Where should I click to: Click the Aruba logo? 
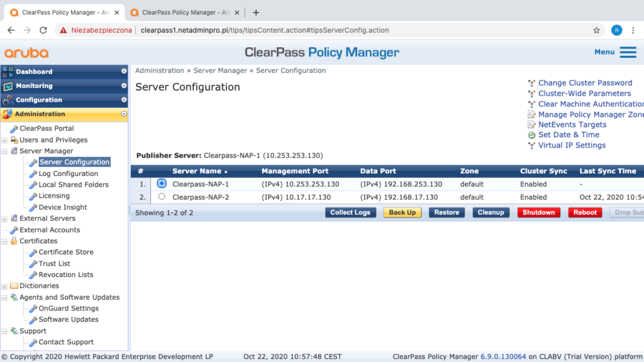(26, 53)
